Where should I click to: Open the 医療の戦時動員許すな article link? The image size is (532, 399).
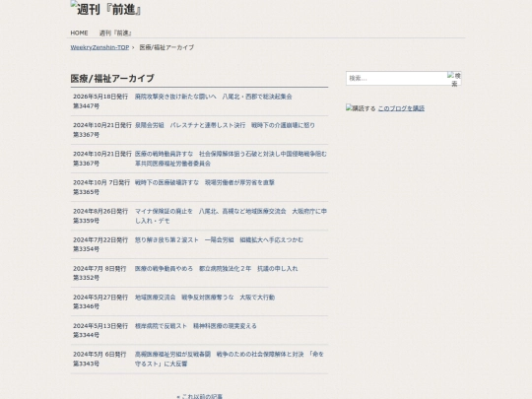click(x=231, y=159)
